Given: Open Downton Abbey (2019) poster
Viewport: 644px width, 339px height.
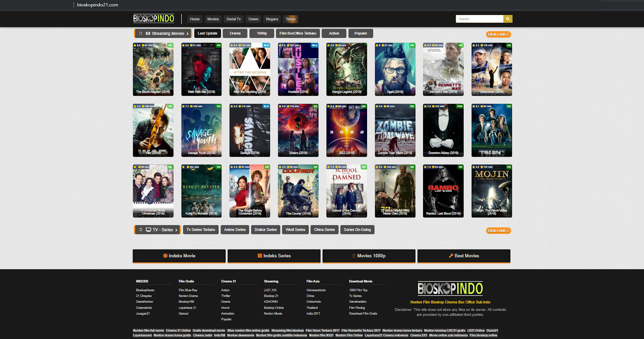Looking at the screenshot, I should [444, 130].
